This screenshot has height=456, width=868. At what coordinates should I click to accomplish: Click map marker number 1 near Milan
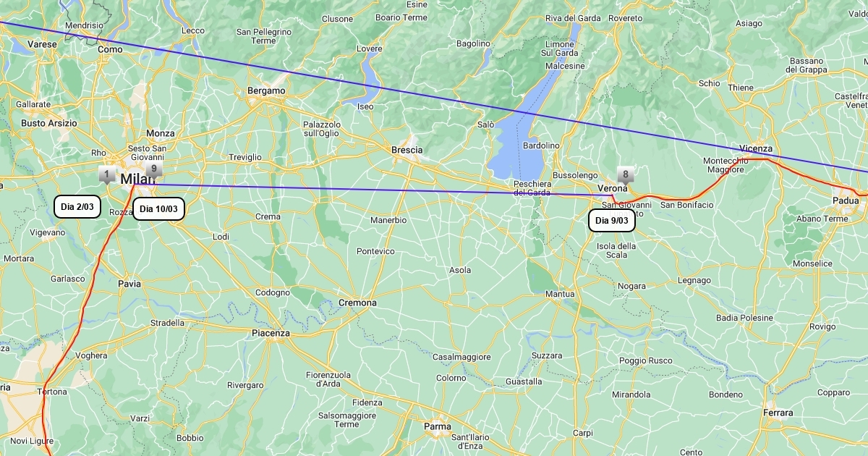coord(107,174)
